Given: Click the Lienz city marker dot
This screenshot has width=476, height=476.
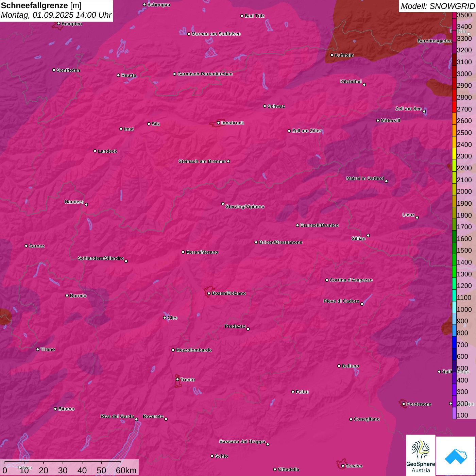Looking at the screenshot, I should click(417, 218).
